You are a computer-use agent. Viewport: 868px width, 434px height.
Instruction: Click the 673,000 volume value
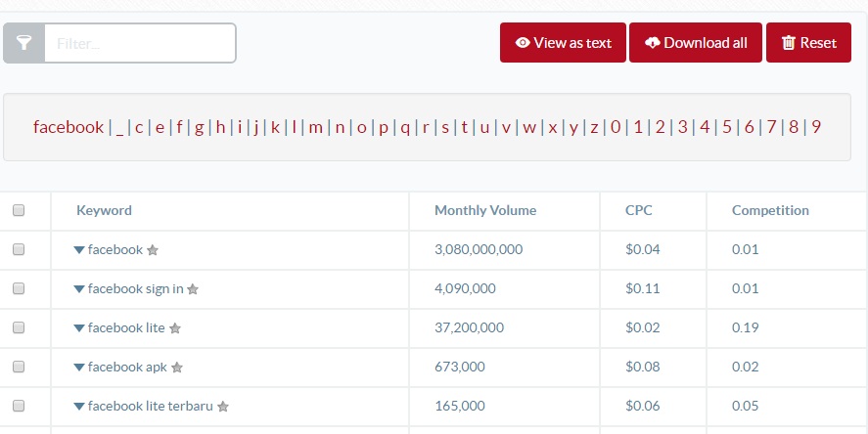pyautogui.click(x=460, y=367)
